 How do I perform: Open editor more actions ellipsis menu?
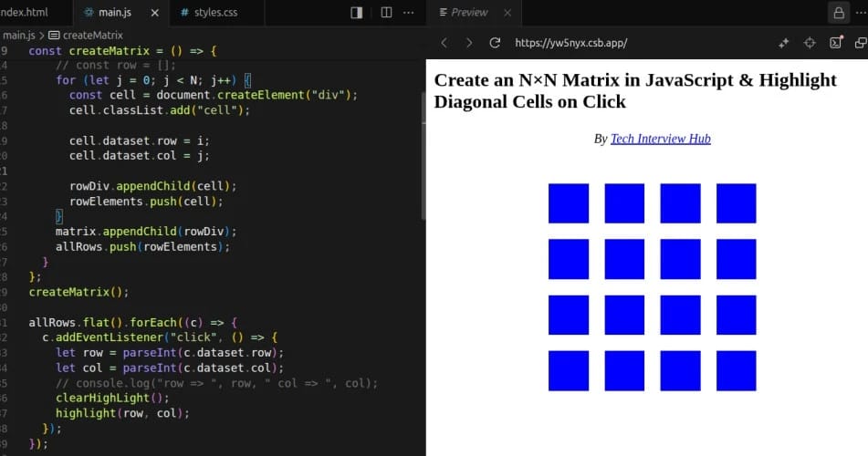pyautogui.click(x=409, y=12)
